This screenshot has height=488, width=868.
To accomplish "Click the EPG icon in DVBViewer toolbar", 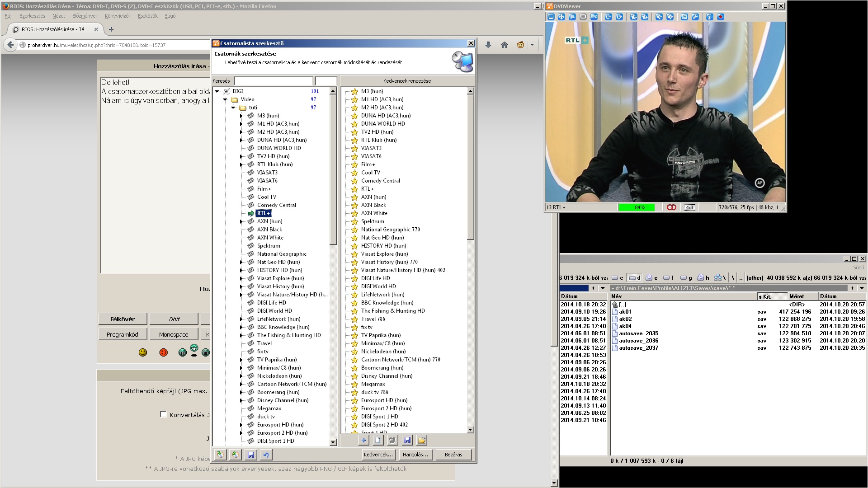I will [594, 17].
